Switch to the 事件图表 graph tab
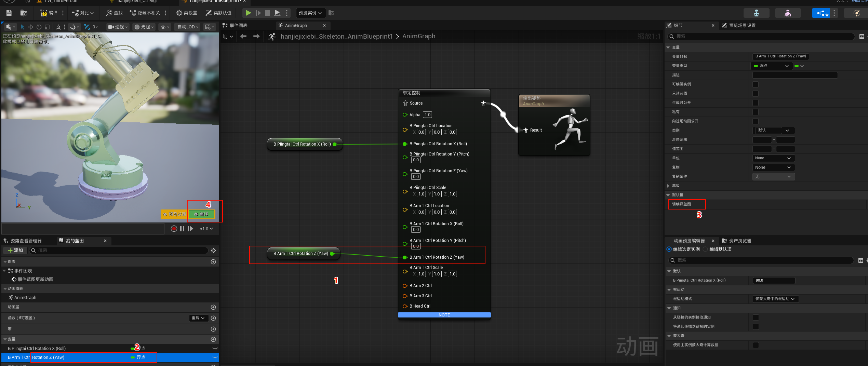 tap(235, 26)
